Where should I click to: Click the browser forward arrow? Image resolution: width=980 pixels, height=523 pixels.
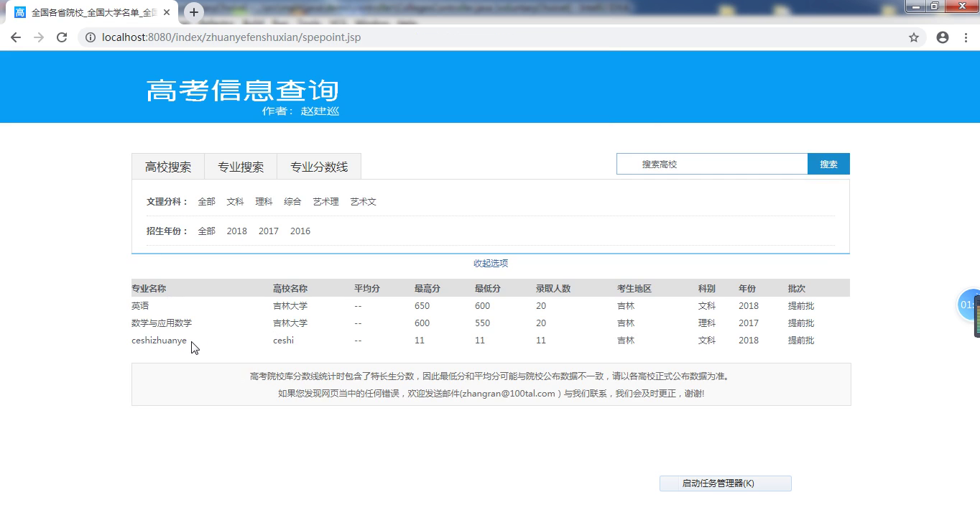pyautogui.click(x=39, y=37)
